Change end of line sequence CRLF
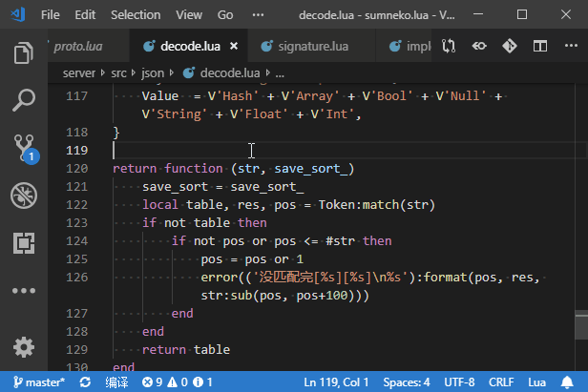This screenshot has height=392, width=588. [x=501, y=382]
